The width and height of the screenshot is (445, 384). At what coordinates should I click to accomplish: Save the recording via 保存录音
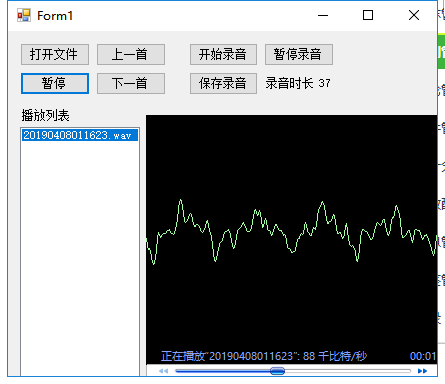pyautogui.click(x=223, y=83)
